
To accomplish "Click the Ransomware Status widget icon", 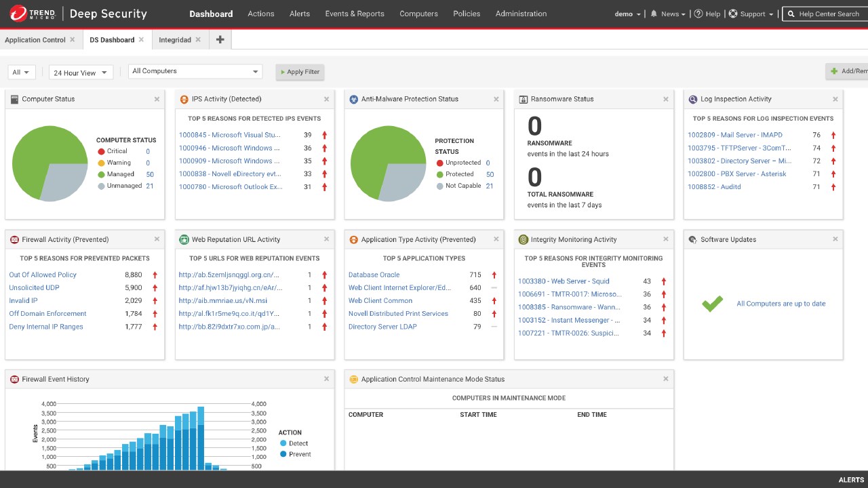I will [523, 99].
